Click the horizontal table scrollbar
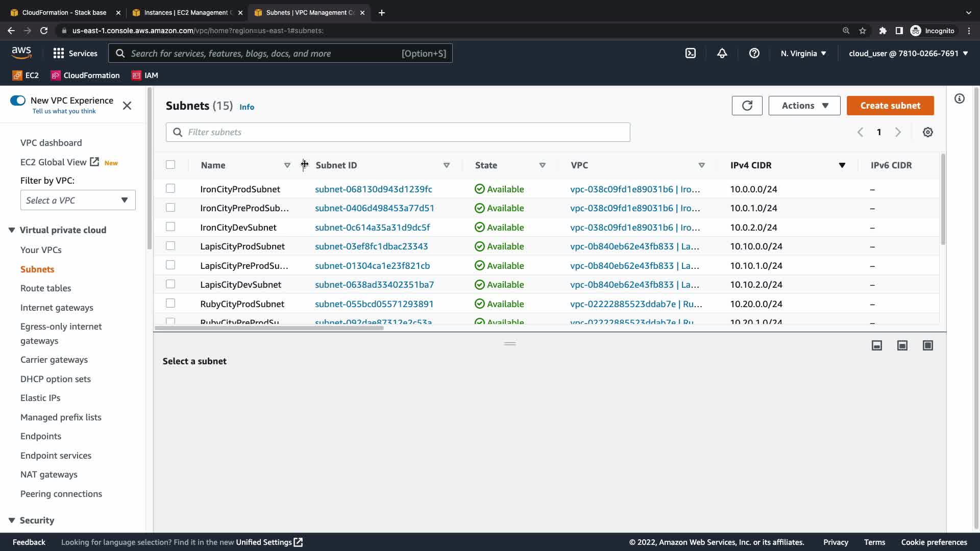The width and height of the screenshot is (980, 551). coord(269,328)
